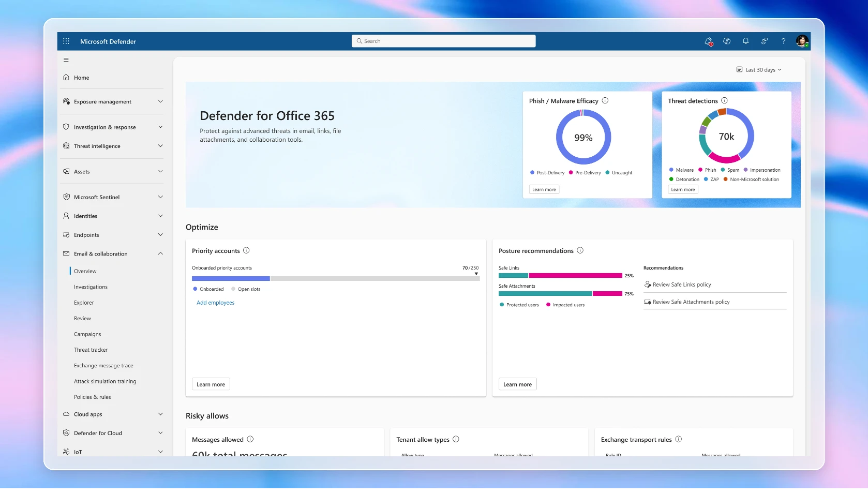Open the Last 30 days date range dropdown
The height and width of the screenshot is (493, 868).
(759, 69)
